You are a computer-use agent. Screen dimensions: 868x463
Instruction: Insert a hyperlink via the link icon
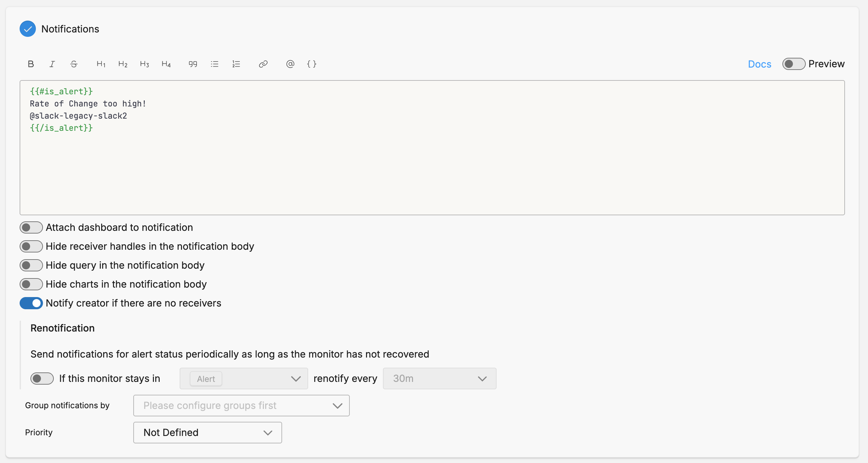pyautogui.click(x=263, y=64)
